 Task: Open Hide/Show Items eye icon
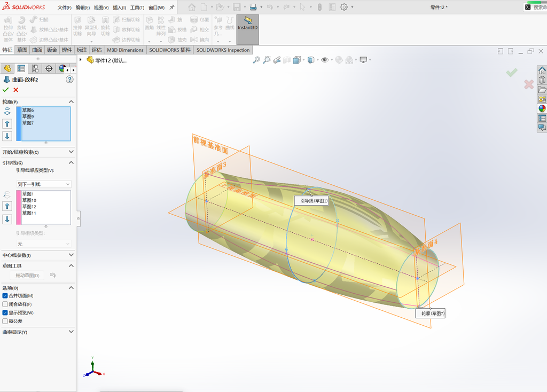tap(325, 60)
